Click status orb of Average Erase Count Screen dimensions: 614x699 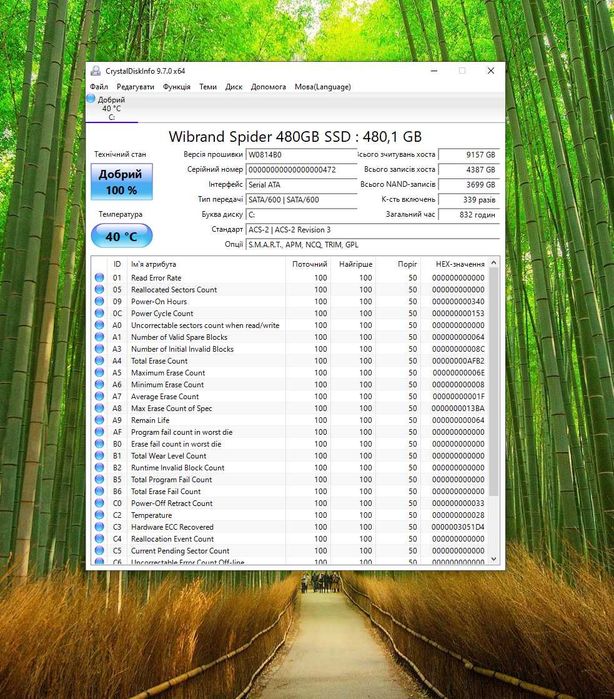coord(99,396)
